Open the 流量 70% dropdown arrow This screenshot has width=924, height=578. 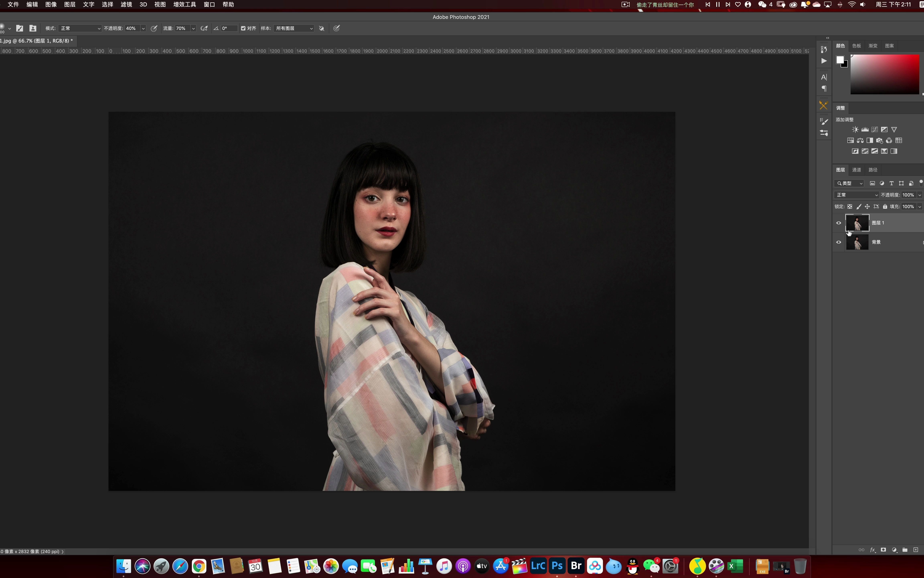click(193, 28)
